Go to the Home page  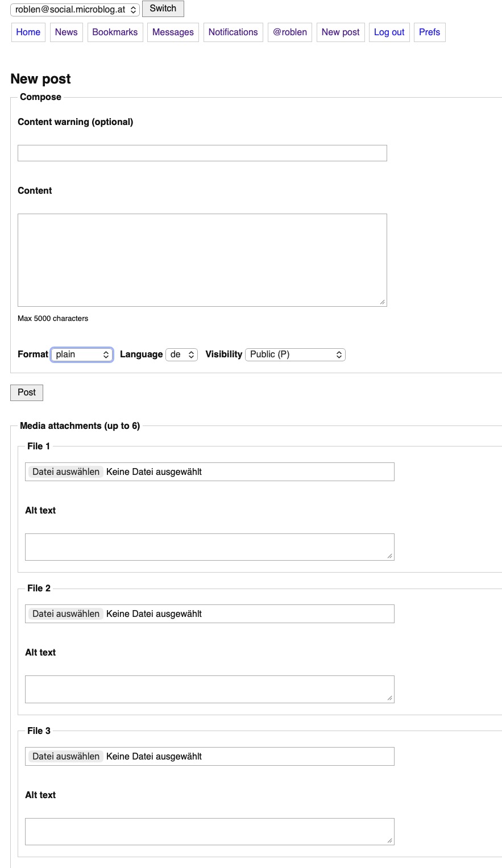tap(28, 32)
